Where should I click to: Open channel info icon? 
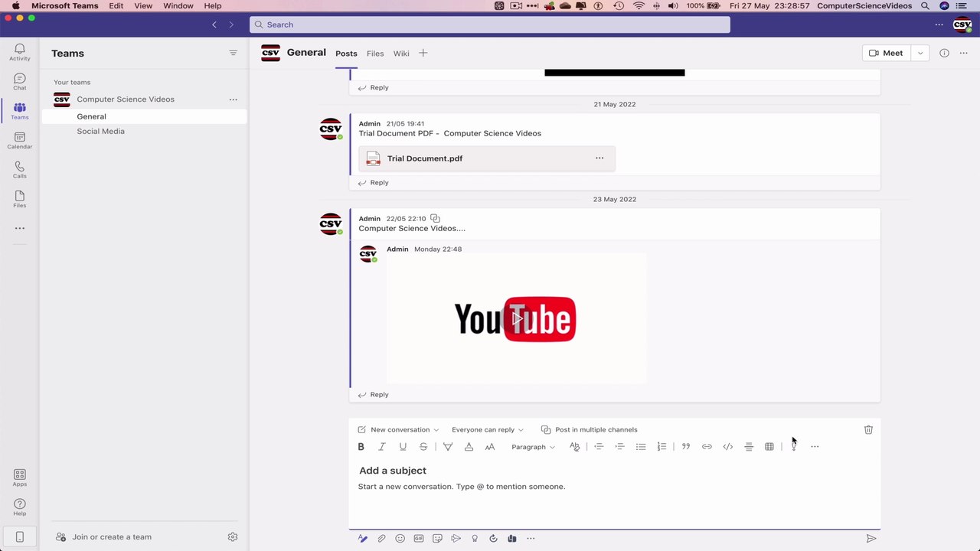(x=944, y=54)
